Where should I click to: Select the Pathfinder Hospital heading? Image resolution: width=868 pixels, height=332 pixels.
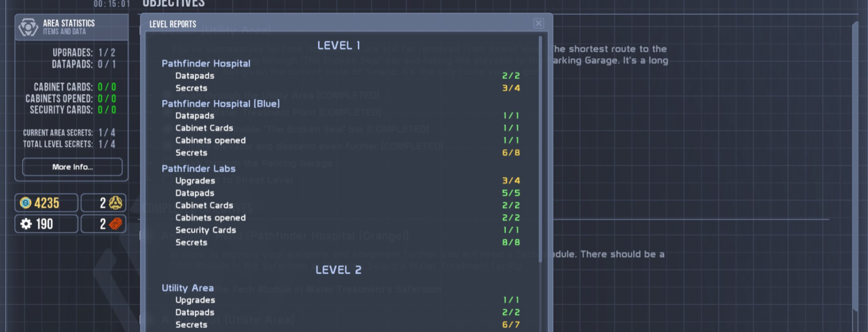point(206,64)
